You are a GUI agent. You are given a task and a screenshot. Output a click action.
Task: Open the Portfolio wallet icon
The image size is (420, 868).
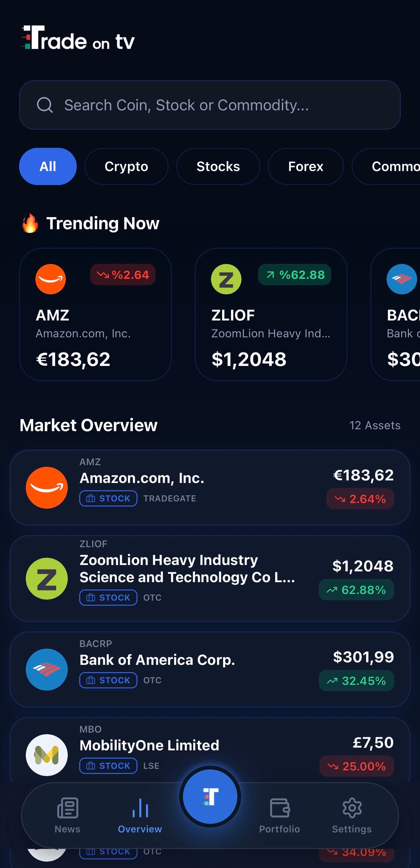pos(279,808)
